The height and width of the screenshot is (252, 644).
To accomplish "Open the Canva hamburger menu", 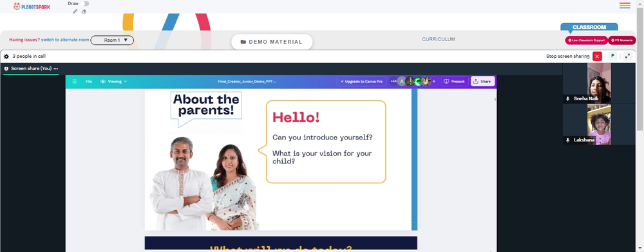I will pyautogui.click(x=74, y=82).
